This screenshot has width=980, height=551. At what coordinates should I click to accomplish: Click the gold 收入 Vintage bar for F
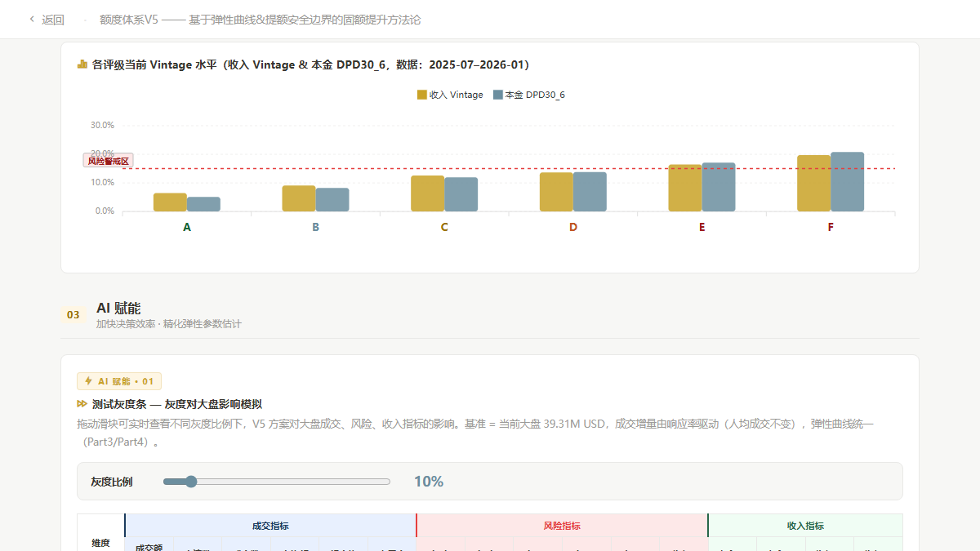[x=814, y=183]
